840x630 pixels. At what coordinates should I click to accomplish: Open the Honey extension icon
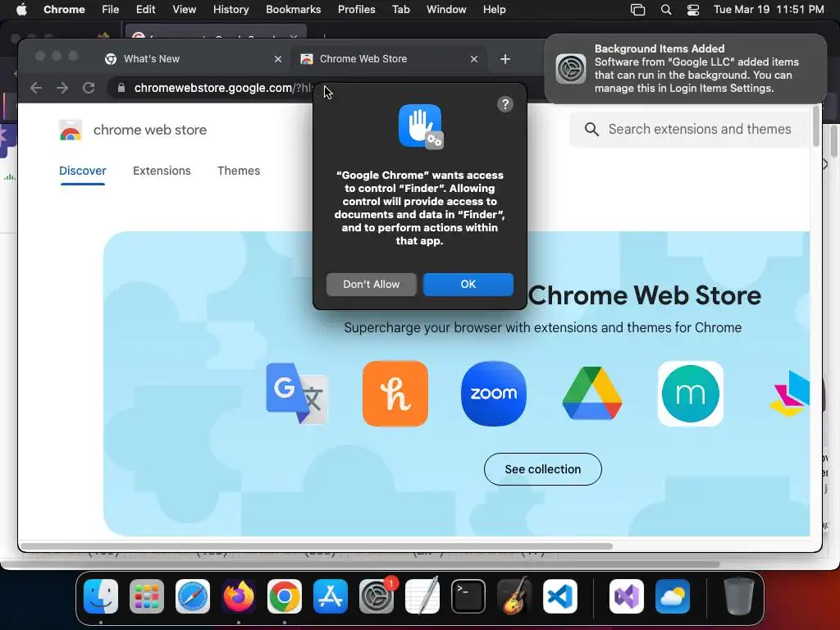pyautogui.click(x=395, y=394)
